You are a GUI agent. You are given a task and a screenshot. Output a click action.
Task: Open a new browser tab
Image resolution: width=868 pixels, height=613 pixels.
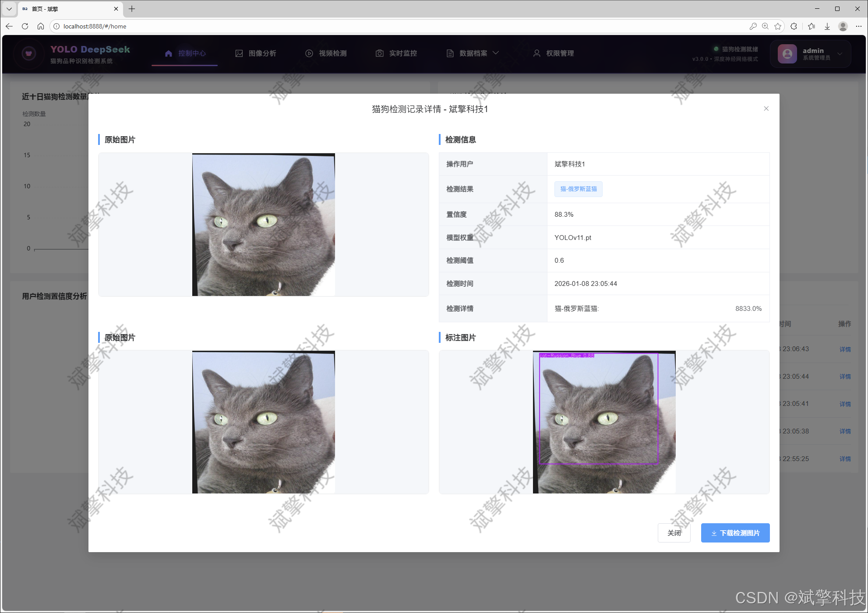coord(132,9)
